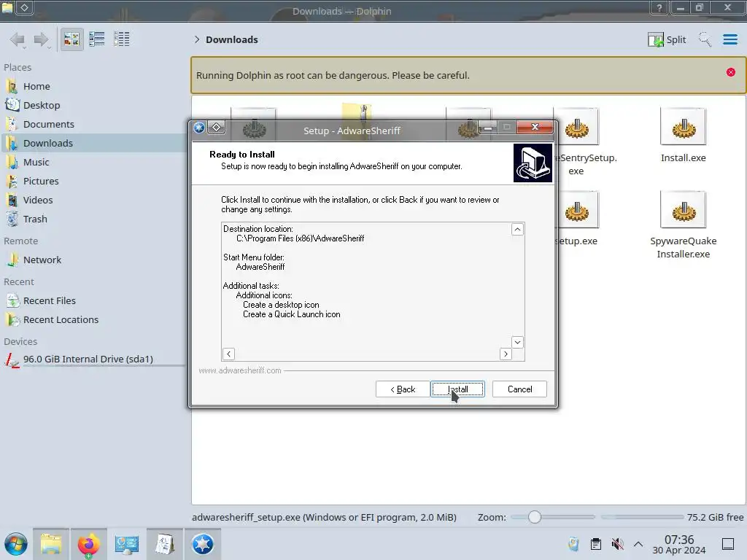This screenshot has width=747, height=560.
Task: Show desktop using corner button
Action: coord(728,544)
